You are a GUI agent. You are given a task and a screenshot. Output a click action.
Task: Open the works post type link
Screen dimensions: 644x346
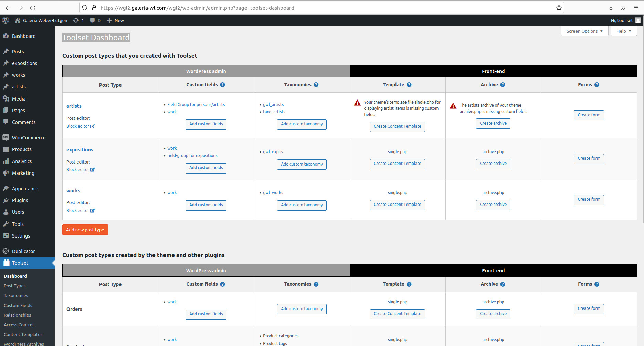click(73, 191)
